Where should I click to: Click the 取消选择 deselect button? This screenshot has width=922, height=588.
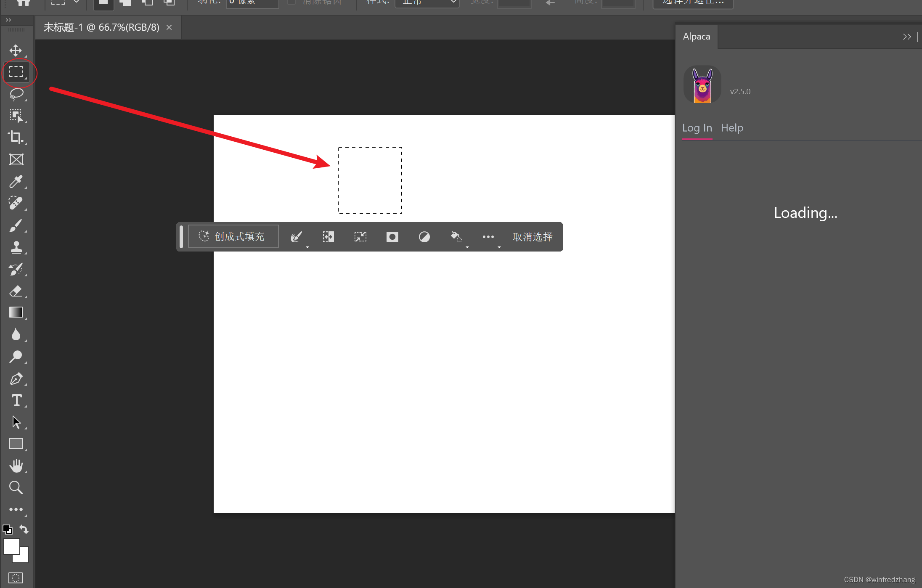(x=532, y=237)
